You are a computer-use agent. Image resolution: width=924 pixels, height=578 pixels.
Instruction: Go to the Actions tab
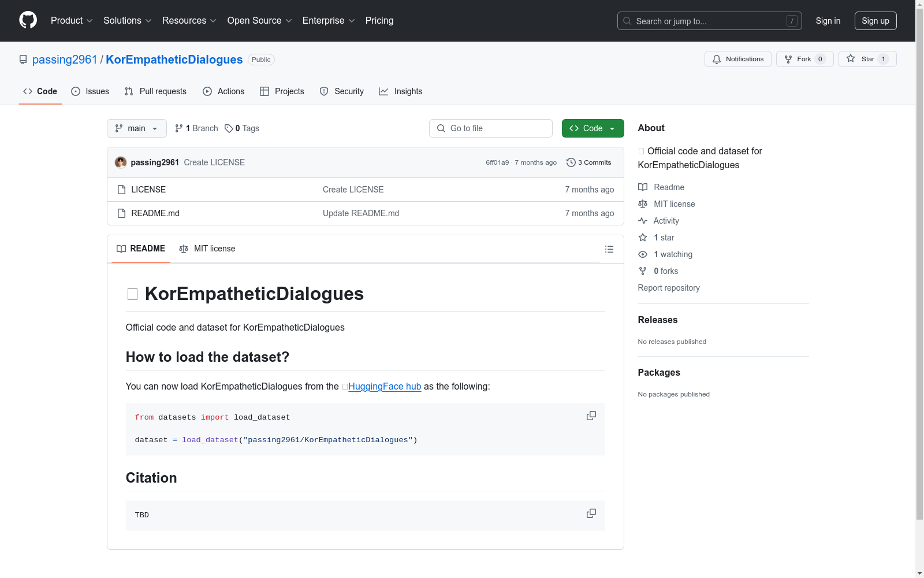(223, 91)
